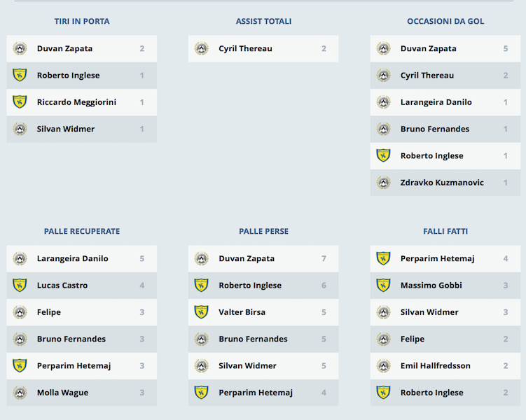Image resolution: width=526 pixels, height=420 pixels.
Task: Click the team crest next to Valter Birsa
Action: [202, 312]
